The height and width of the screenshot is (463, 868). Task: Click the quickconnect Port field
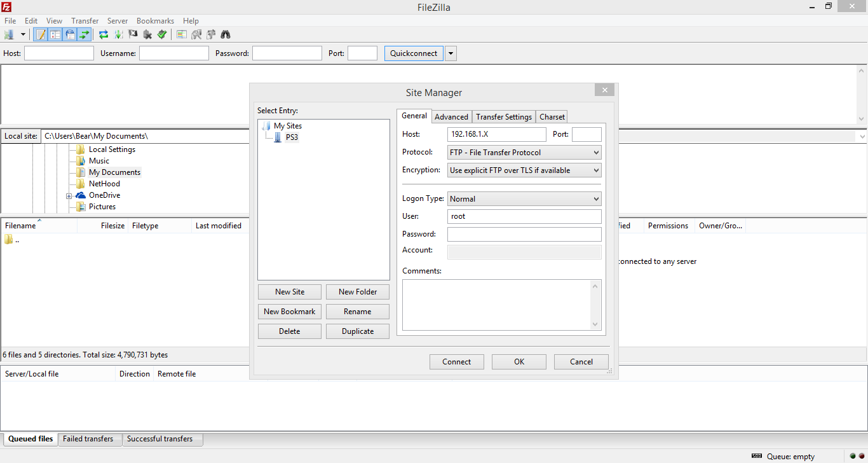point(363,53)
